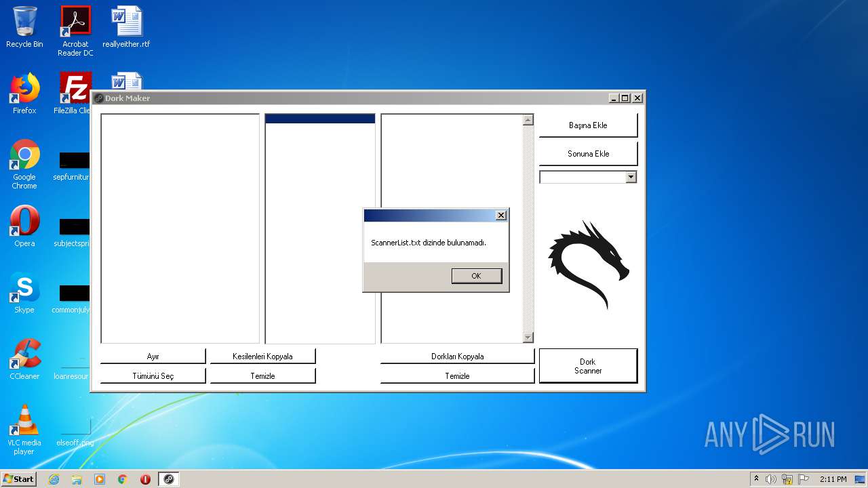Viewport: 868px width, 488px height.
Task: Open Opera from the taskbar
Action: pos(145,479)
